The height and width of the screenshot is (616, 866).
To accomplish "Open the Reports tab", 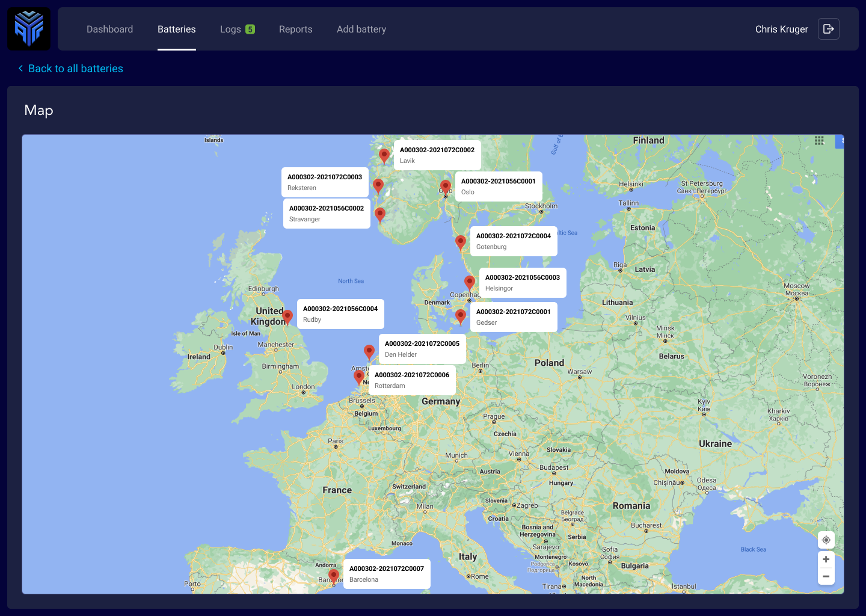I will 295,29.
